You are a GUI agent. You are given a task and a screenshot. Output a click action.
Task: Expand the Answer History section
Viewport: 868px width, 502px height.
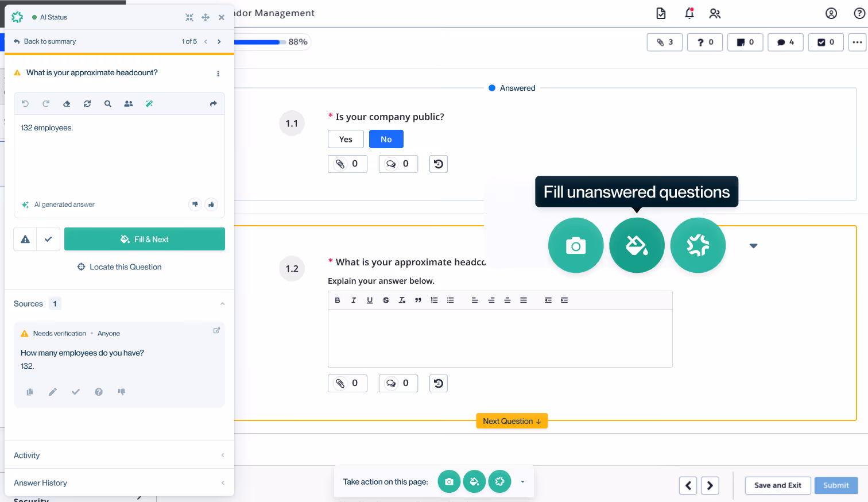point(223,483)
